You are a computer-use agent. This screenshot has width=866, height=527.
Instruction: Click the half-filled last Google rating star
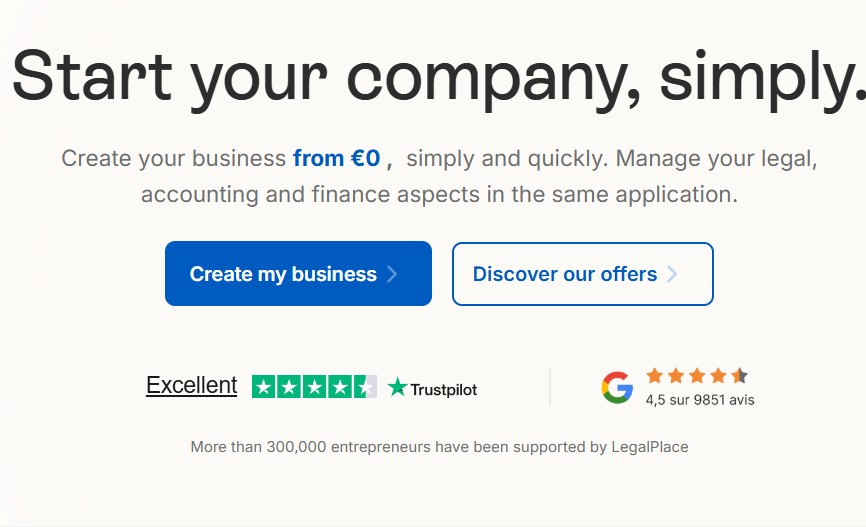coord(739,376)
